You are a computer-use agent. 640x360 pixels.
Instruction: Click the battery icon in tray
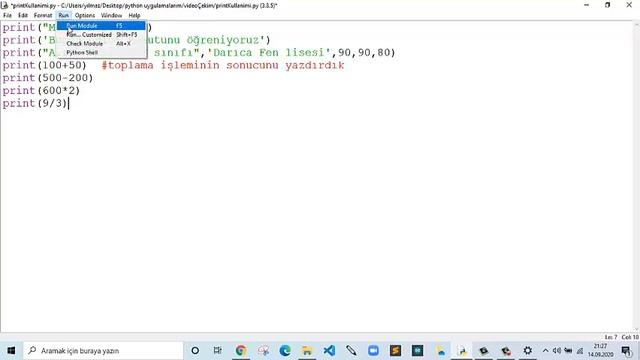568,351
